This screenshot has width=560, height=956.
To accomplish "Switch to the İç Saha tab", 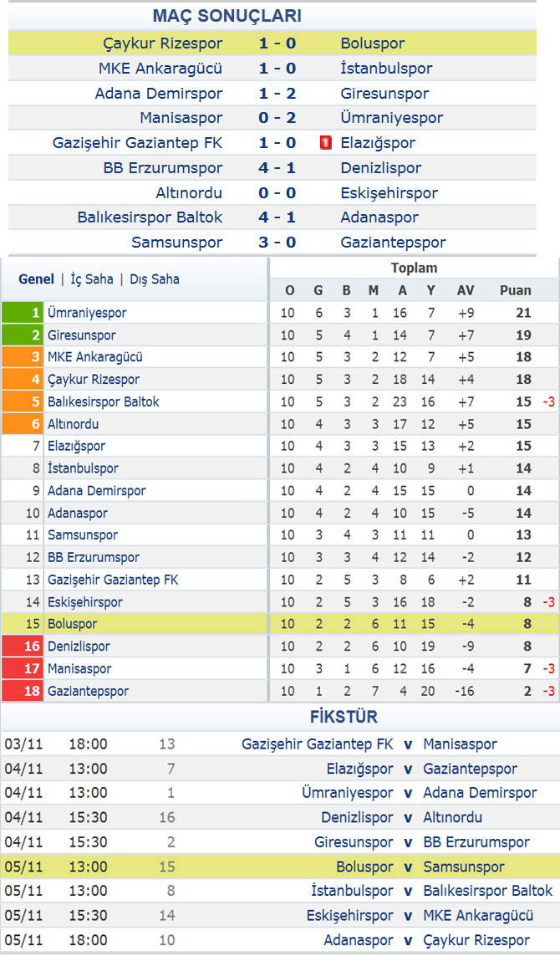I will point(92,279).
